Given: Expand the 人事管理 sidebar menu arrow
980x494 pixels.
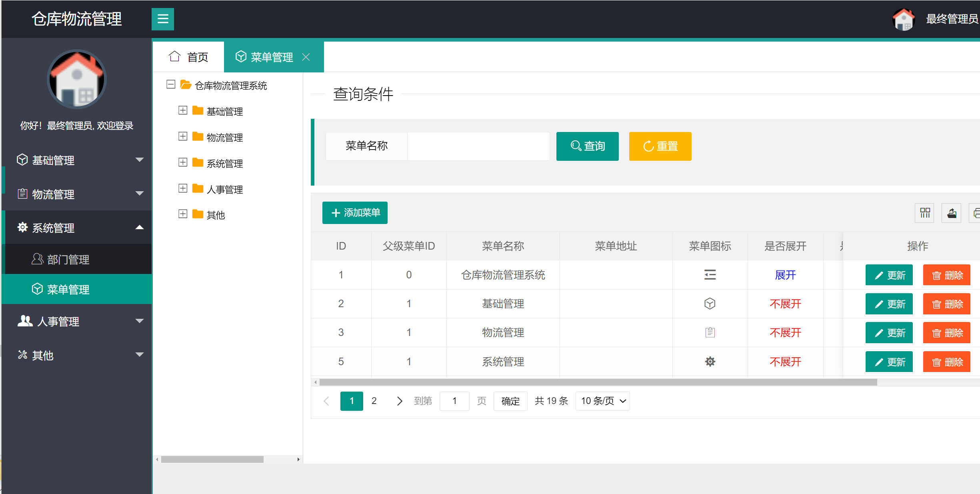Looking at the screenshot, I should click(140, 321).
